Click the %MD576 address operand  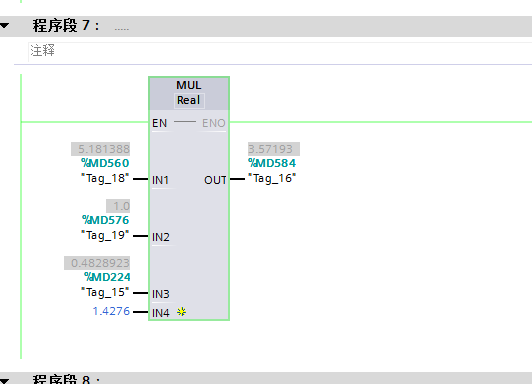pos(106,220)
